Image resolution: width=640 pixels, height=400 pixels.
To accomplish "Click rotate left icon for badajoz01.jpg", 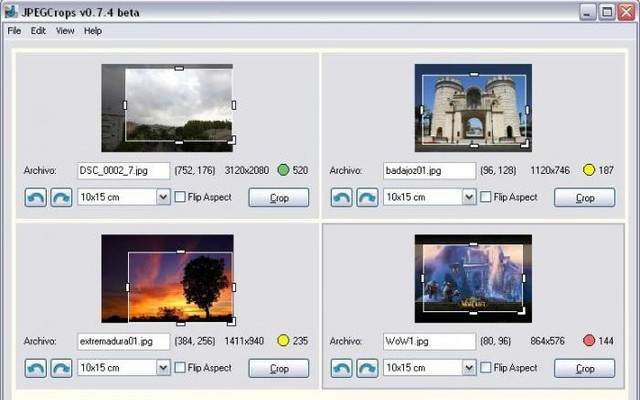I will coord(341,197).
